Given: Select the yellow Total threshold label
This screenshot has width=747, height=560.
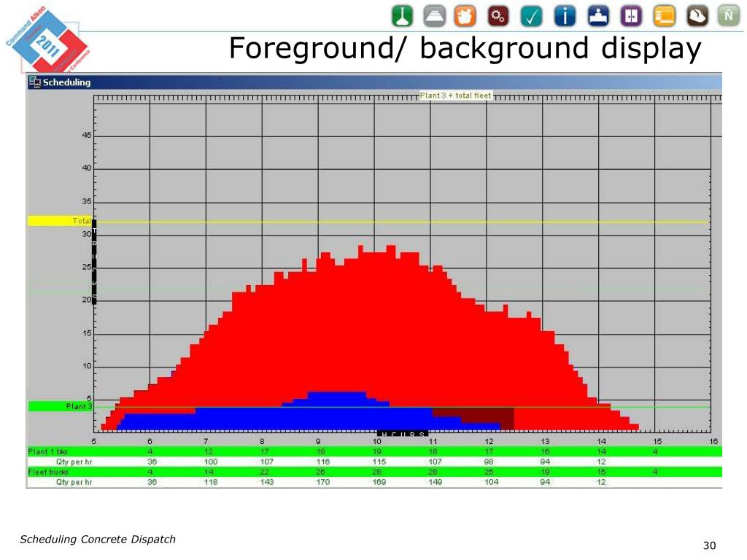Looking at the screenshot, I should pos(60,220).
